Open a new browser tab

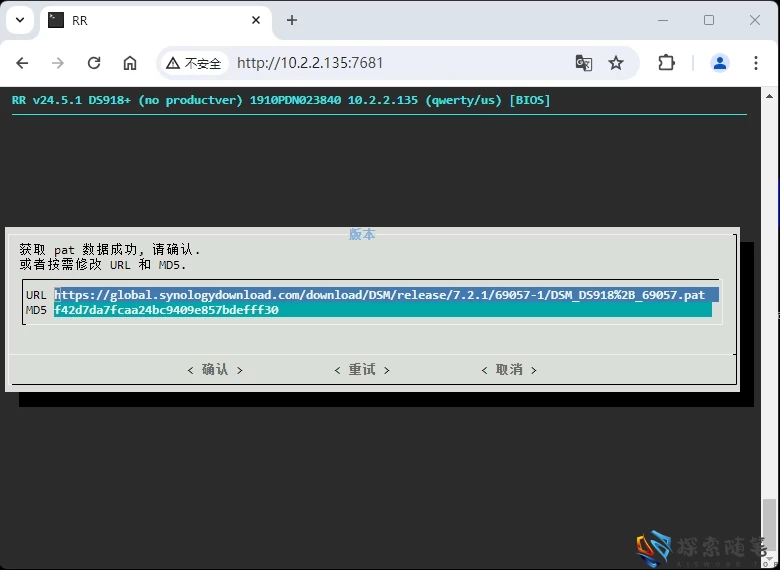pyautogui.click(x=292, y=20)
